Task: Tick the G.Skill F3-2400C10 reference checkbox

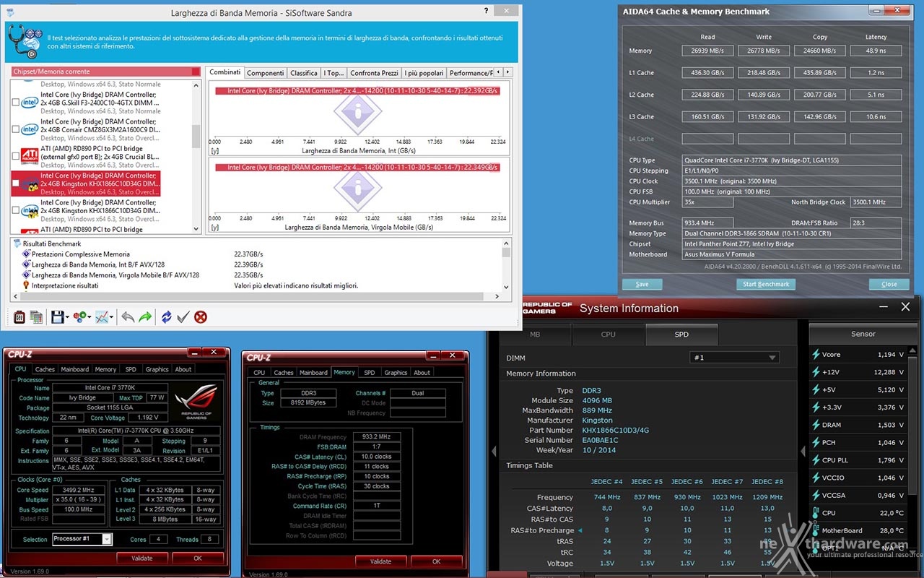Action: coord(16,103)
